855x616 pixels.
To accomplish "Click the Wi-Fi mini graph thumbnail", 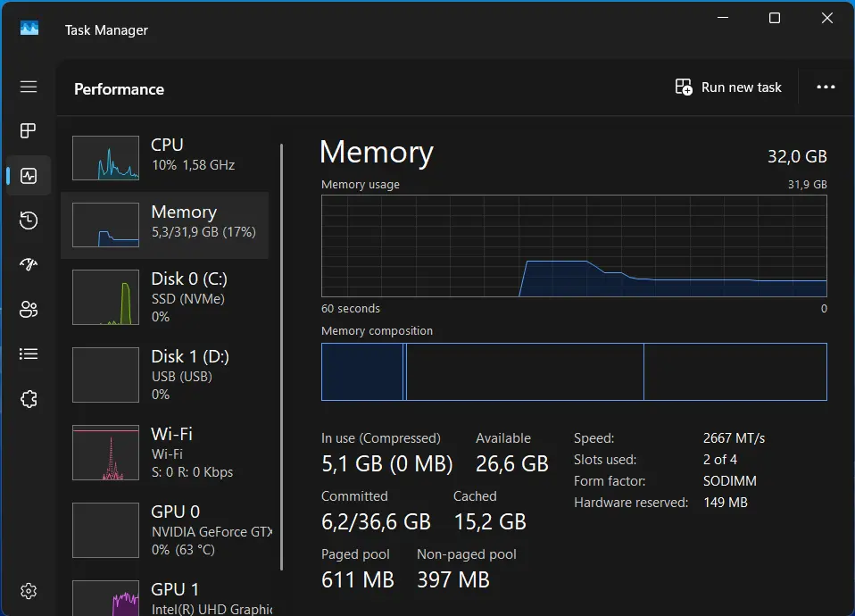I will coord(106,453).
